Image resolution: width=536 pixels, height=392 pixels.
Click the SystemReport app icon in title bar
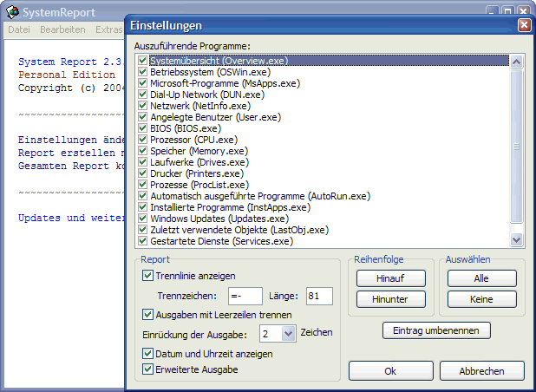[x=11, y=13]
